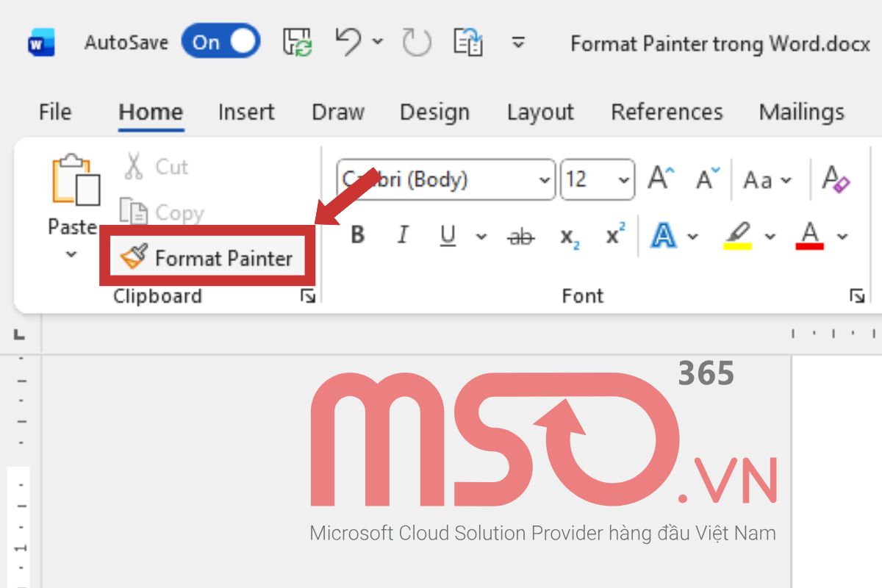This screenshot has height=588, width=882.
Task: Toggle the AutoSave switch
Action: point(220,42)
